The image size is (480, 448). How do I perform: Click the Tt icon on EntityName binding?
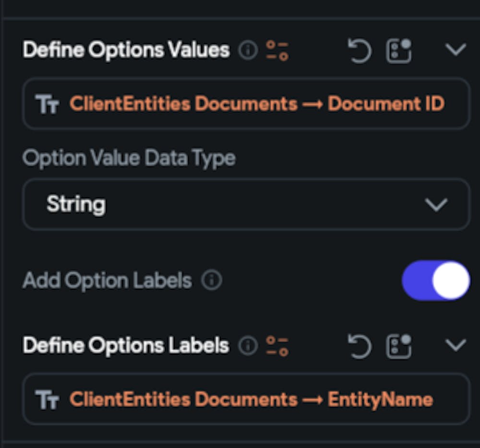pos(48,399)
